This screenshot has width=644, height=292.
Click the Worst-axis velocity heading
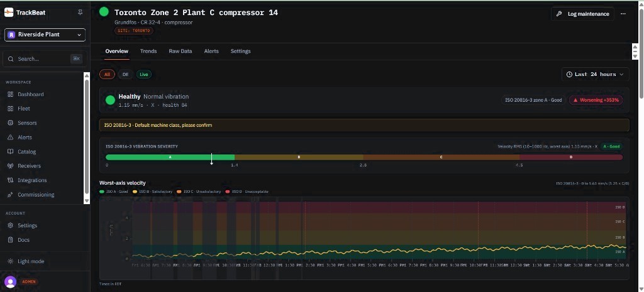(123, 183)
